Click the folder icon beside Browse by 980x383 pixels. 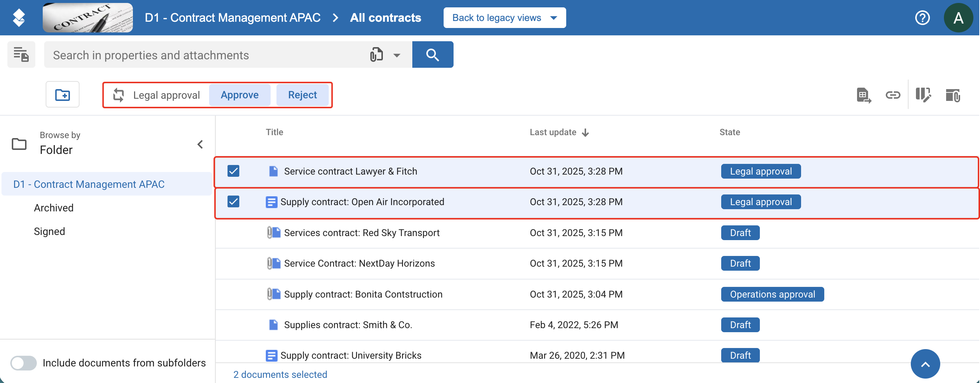(19, 144)
